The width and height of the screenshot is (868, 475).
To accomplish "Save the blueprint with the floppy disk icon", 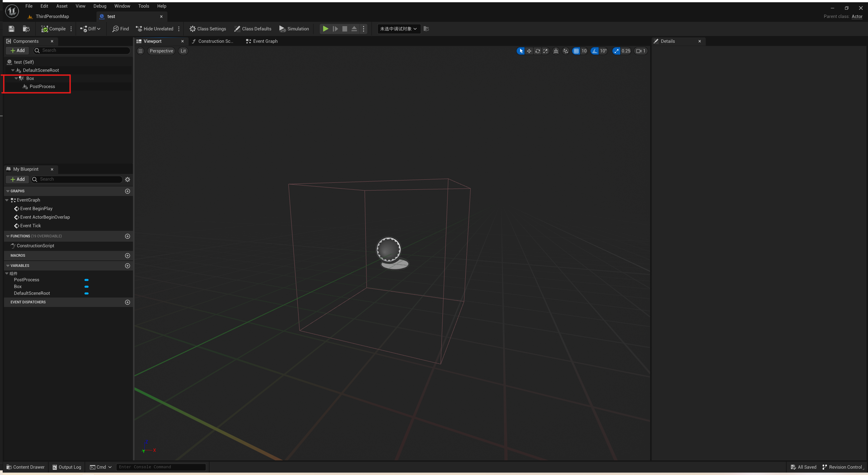I will click(11, 29).
